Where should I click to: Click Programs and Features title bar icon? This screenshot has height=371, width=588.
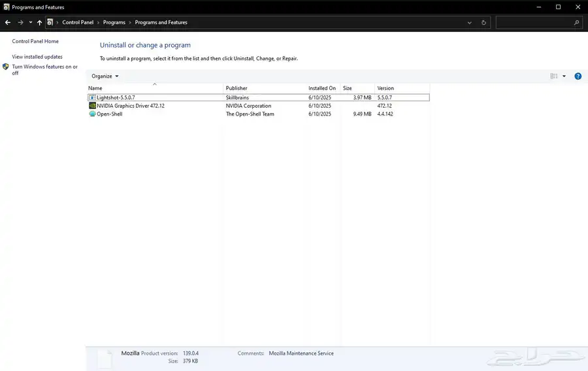[x=6, y=7]
